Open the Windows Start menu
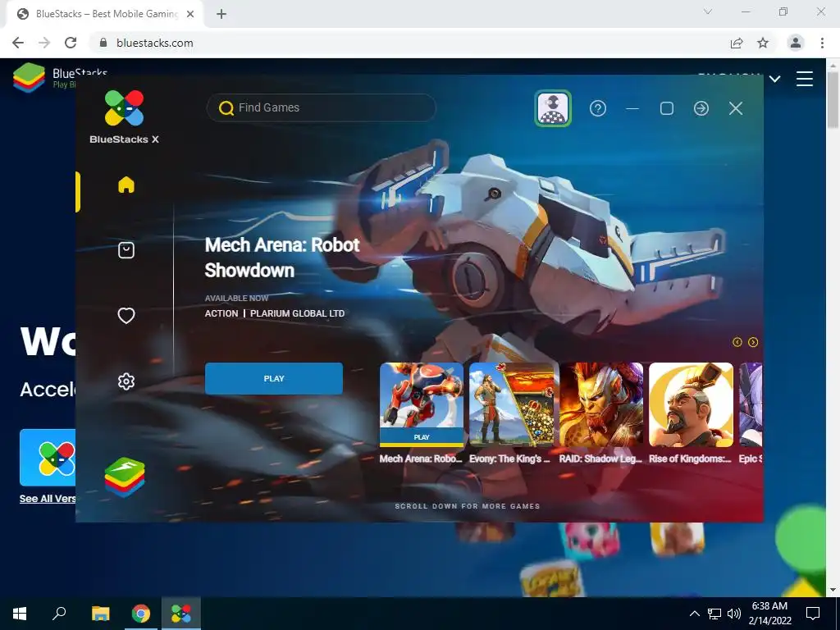The height and width of the screenshot is (630, 840). click(x=20, y=614)
